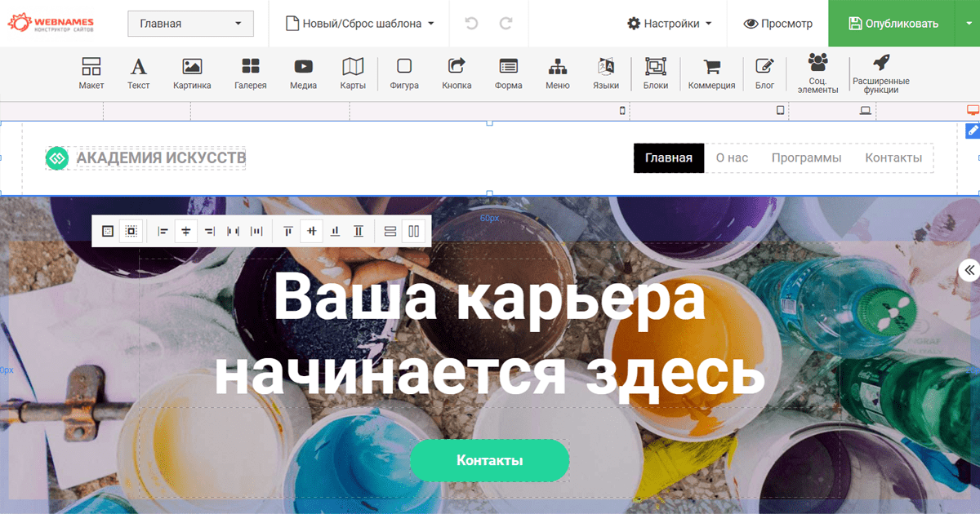Toggle the solid frame option in alignment bar
The image size is (980, 514).
[107, 232]
